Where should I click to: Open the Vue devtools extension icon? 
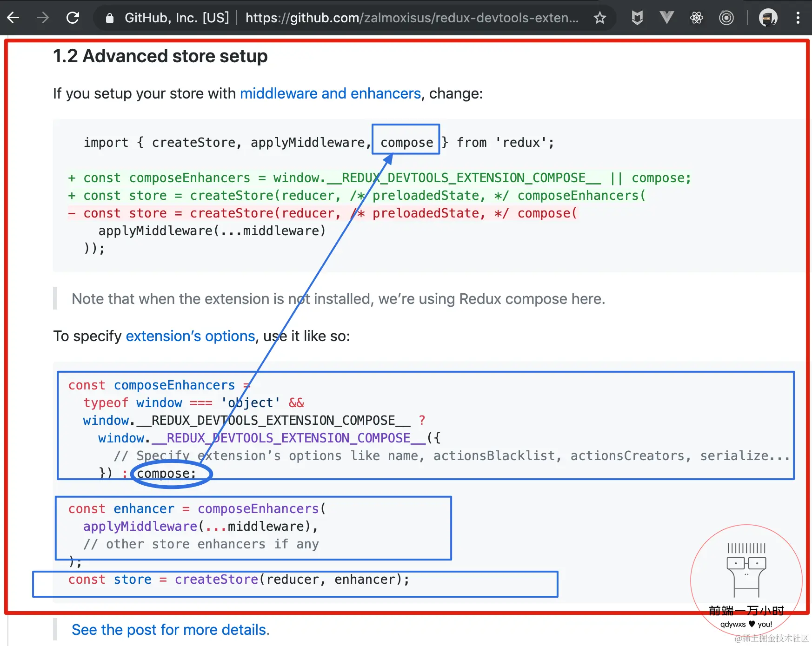pyautogui.click(x=667, y=18)
